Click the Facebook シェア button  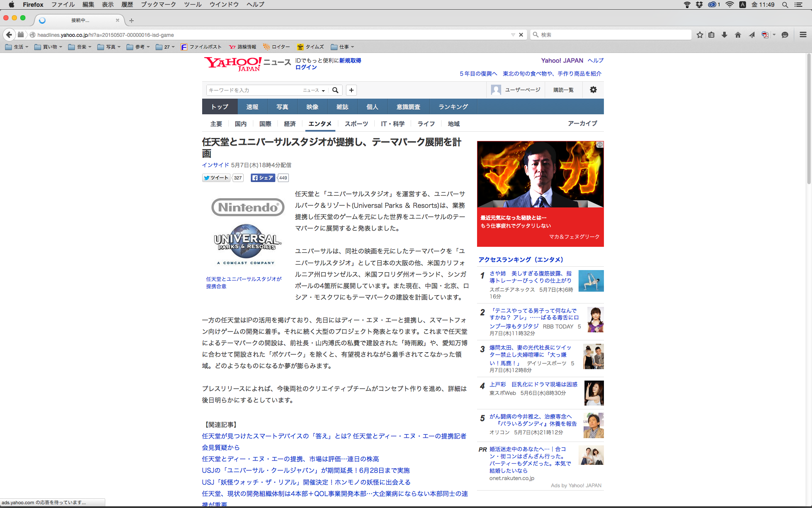click(x=263, y=178)
